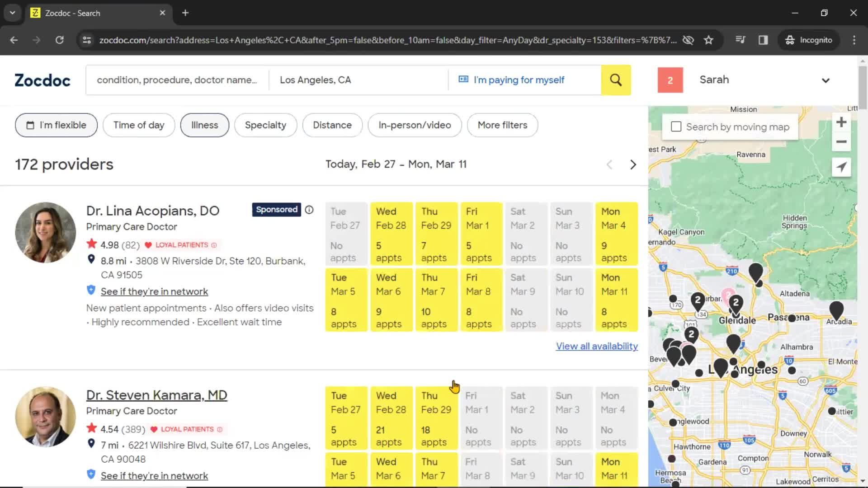
Task: Bookmark this page with star icon
Action: point(708,40)
